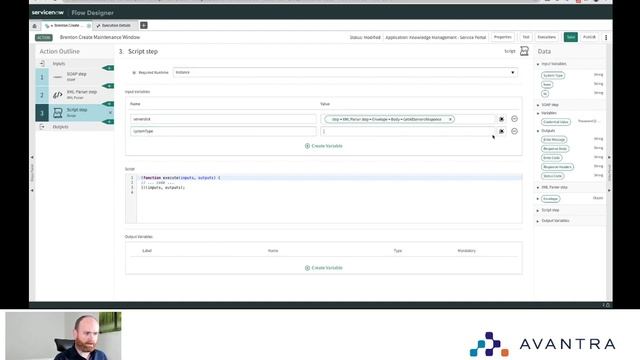Click the serverslist variable name field
This screenshot has height=360, width=640.
coord(223,119)
